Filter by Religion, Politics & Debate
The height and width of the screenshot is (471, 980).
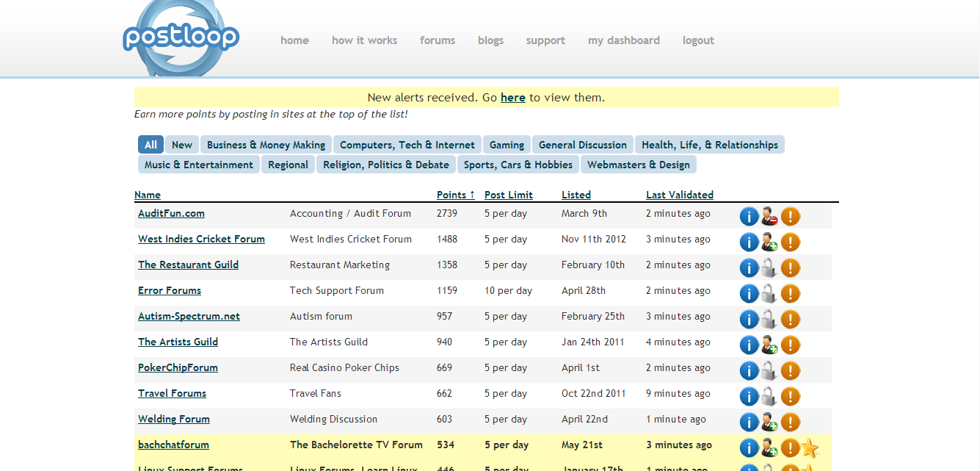tap(386, 165)
